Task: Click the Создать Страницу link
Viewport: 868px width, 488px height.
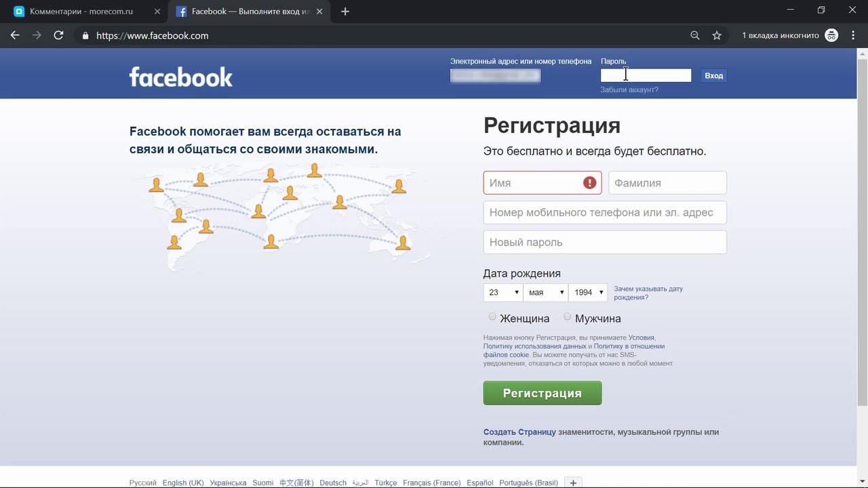Action: click(x=519, y=432)
